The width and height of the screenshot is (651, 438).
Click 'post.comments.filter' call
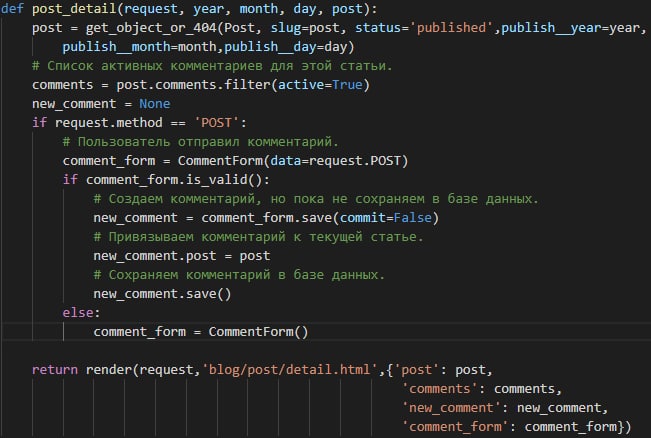pyautogui.click(x=193, y=85)
